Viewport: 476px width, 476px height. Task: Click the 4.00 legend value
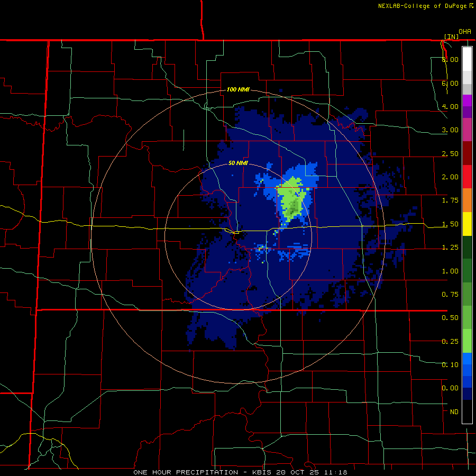450,106
